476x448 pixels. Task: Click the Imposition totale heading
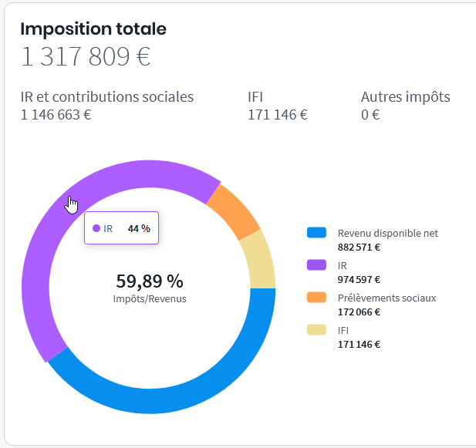click(93, 29)
